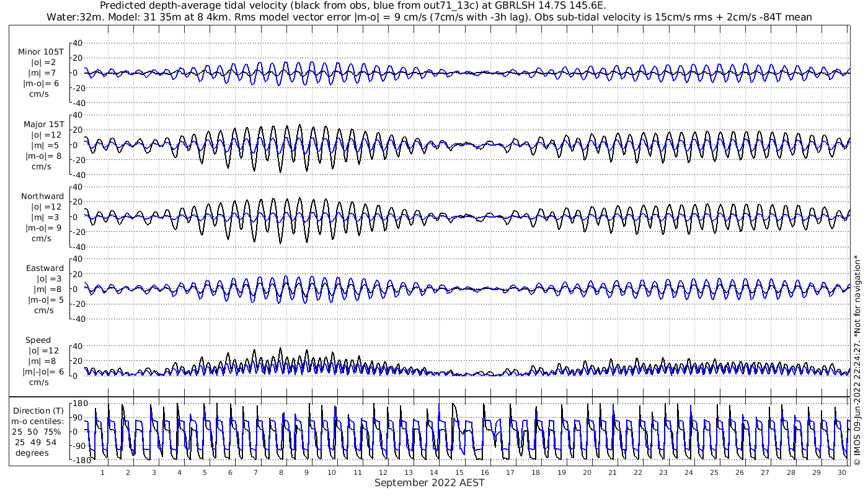Select the 'Minor 105T' panel label
This screenshot has height=496, width=868.
[x=41, y=52]
